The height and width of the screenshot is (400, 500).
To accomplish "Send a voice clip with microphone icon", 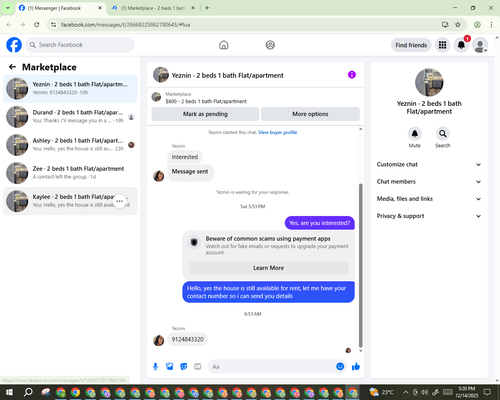I will click(155, 367).
